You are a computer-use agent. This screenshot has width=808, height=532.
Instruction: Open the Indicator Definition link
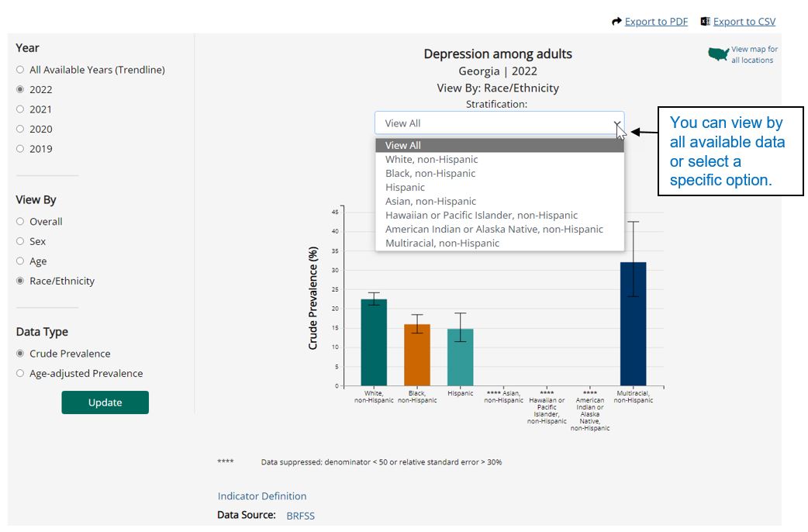pyautogui.click(x=261, y=496)
